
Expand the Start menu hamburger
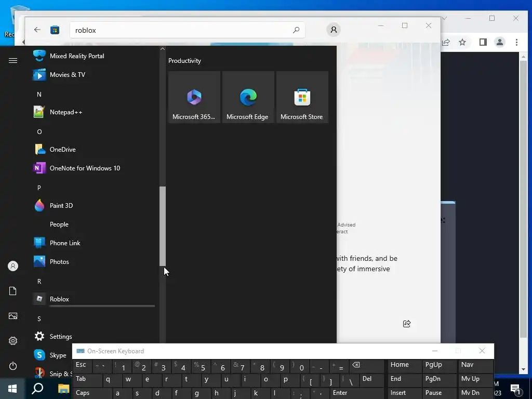tap(13, 60)
